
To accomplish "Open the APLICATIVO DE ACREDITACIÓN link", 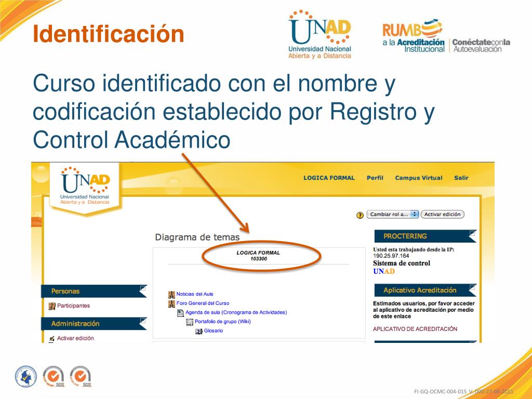I will 415,329.
